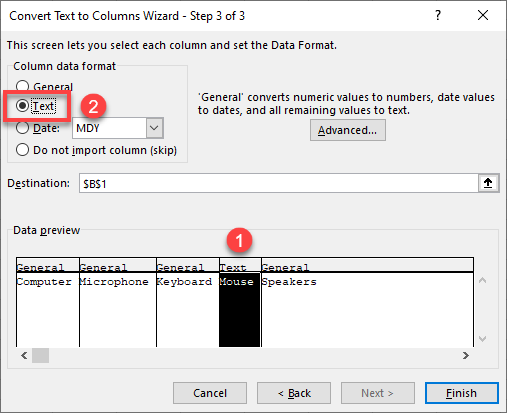Click into the Destination field

tap(279, 183)
